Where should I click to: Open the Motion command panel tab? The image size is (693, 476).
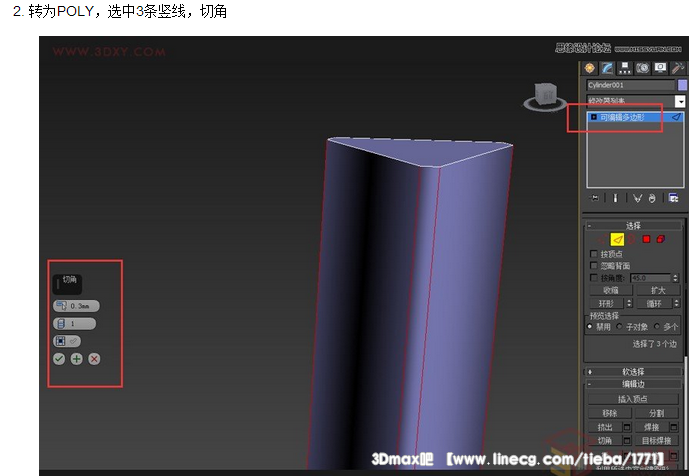[x=642, y=68]
